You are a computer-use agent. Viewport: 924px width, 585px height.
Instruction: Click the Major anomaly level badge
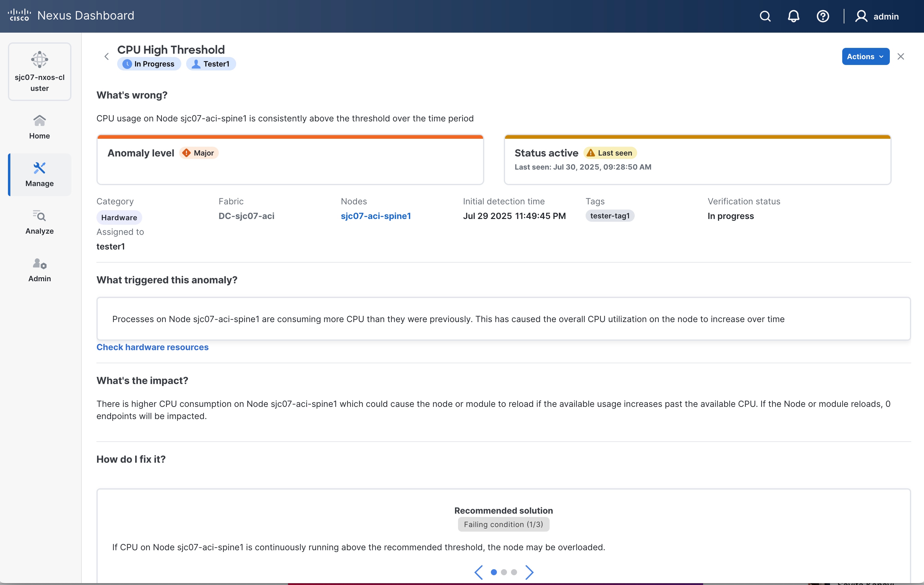pos(199,153)
